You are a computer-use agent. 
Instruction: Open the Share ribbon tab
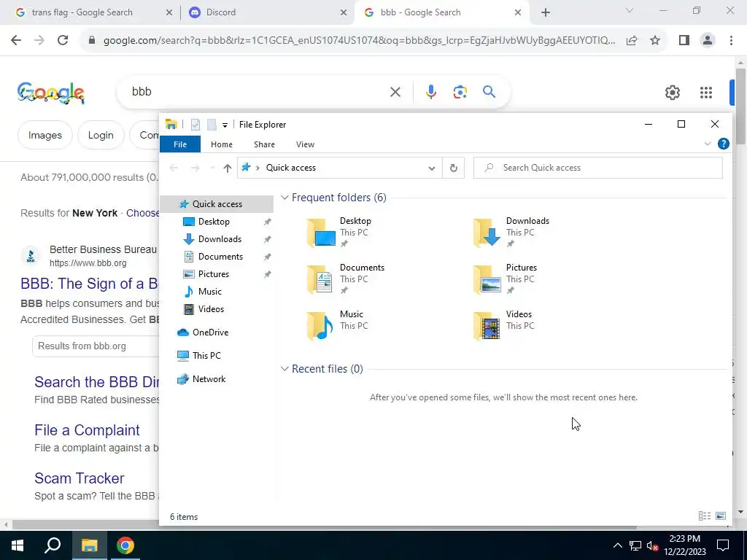(x=264, y=144)
